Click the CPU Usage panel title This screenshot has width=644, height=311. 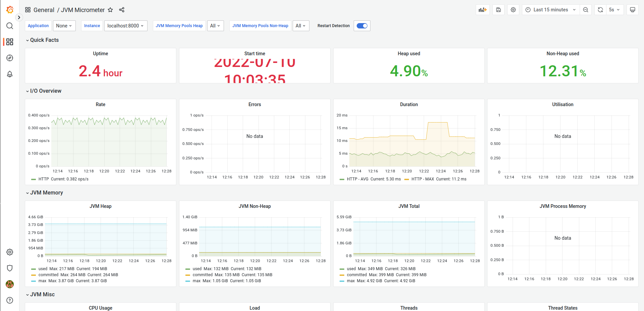101,308
